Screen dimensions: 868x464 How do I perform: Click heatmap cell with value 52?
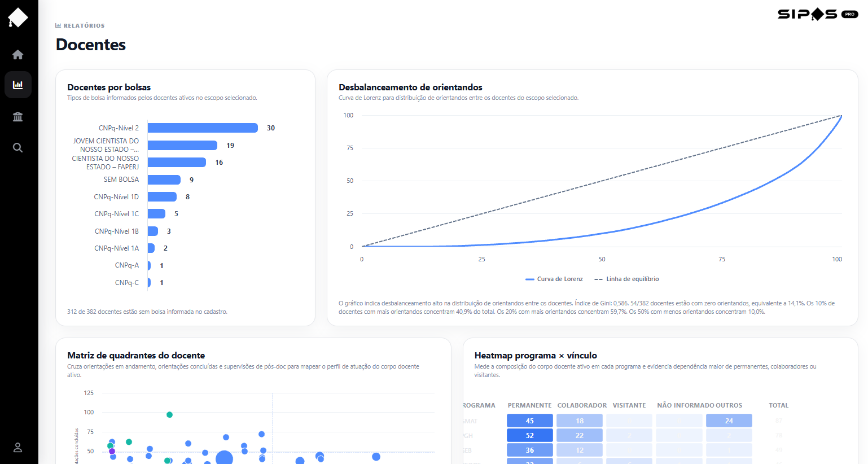tap(529, 435)
